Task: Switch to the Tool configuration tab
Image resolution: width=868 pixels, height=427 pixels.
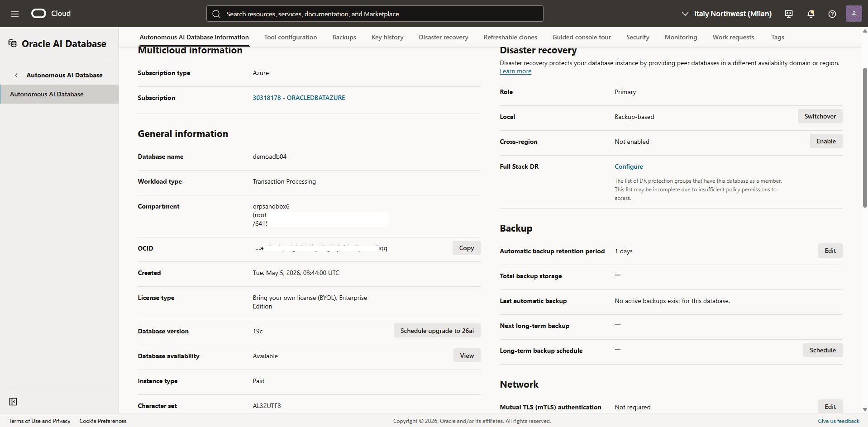Action: coord(290,37)
